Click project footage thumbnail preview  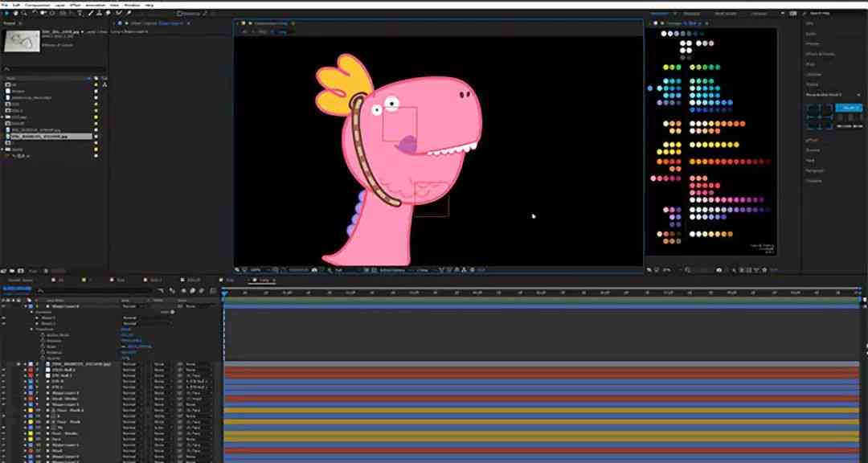pyautogui.click(x=23, y=42)
